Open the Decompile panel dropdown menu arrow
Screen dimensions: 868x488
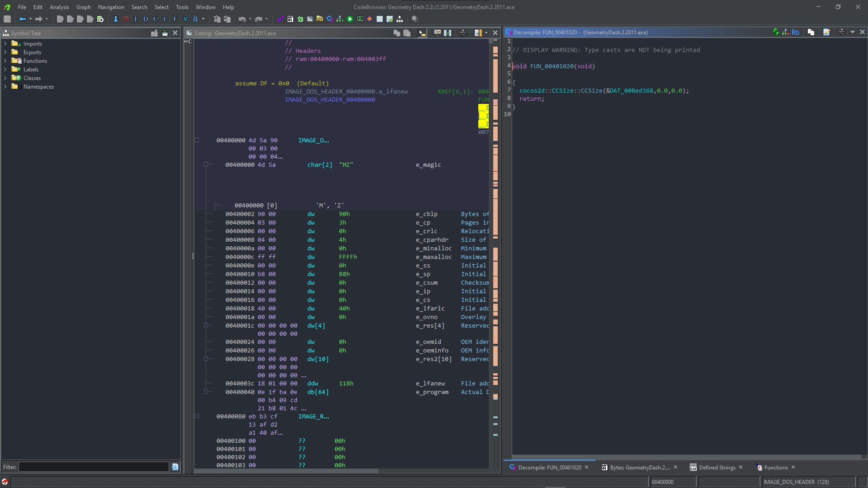853,32
